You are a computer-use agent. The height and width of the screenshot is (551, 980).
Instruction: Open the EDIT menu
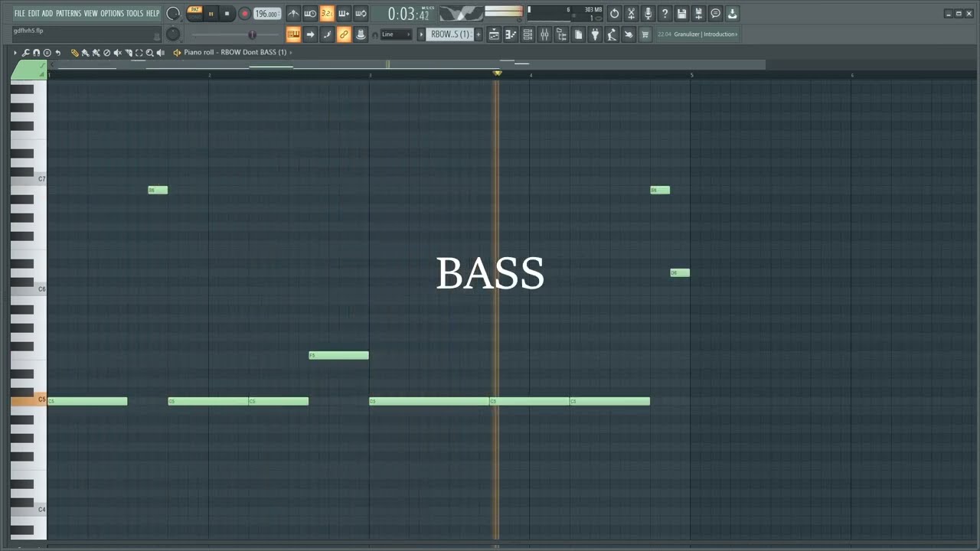click(x=34, y=14)
